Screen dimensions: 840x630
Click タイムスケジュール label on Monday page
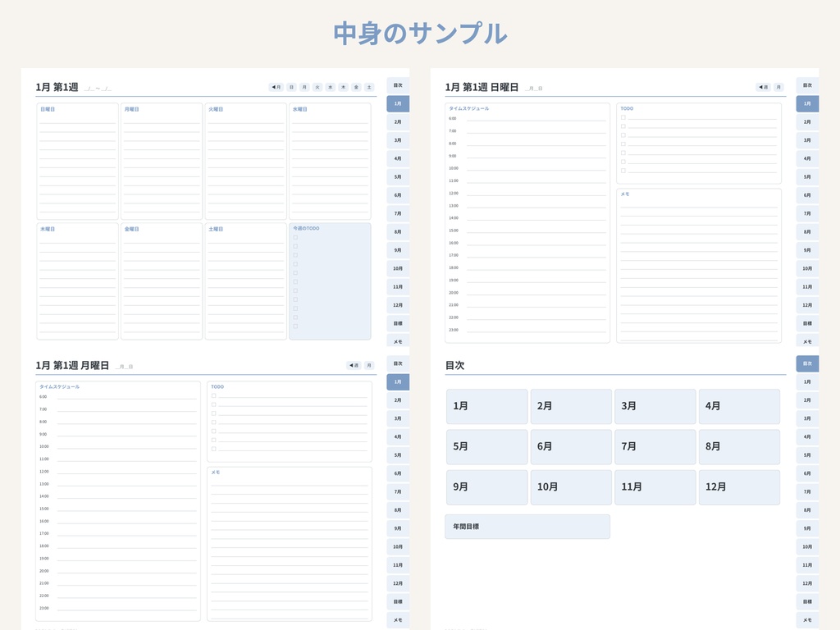tap(59, 387)
